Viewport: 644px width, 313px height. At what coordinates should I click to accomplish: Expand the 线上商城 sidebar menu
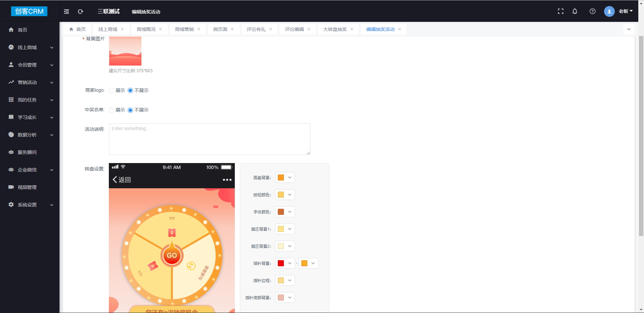[52, 47]
